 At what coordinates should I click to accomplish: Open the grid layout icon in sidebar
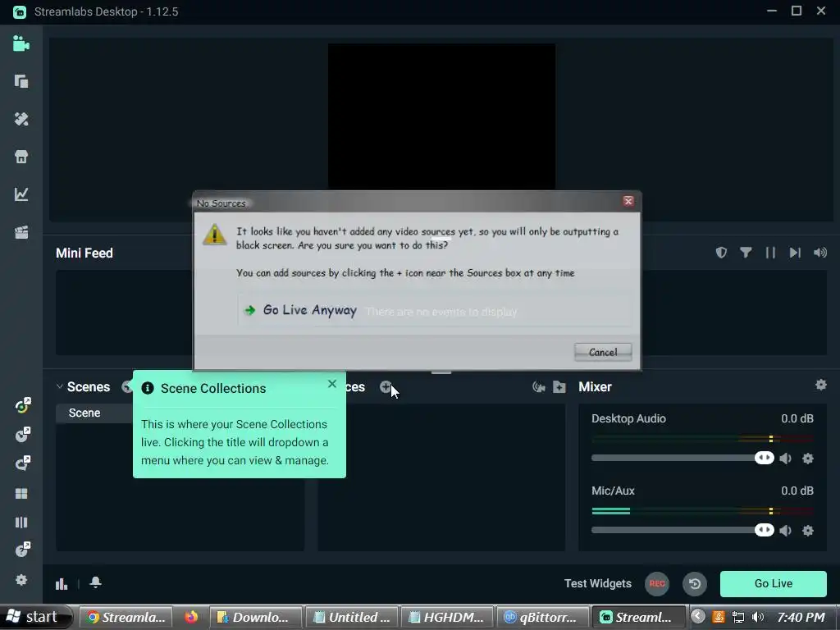click(21, 493)
